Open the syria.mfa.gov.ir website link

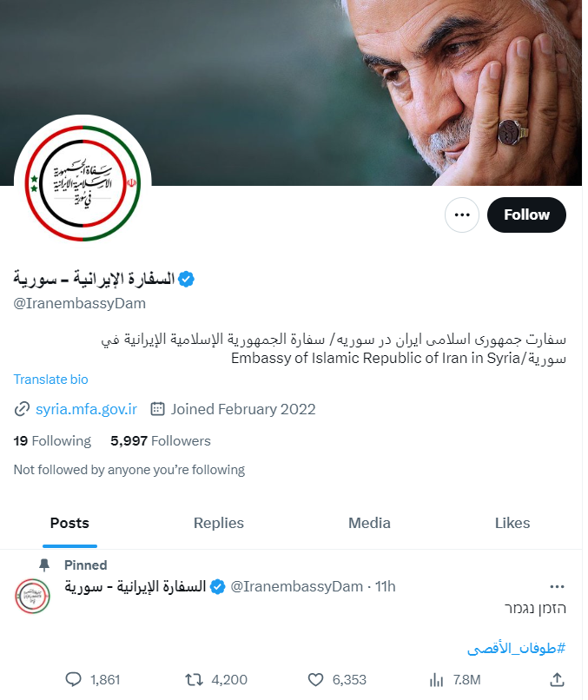click(86, 409)
